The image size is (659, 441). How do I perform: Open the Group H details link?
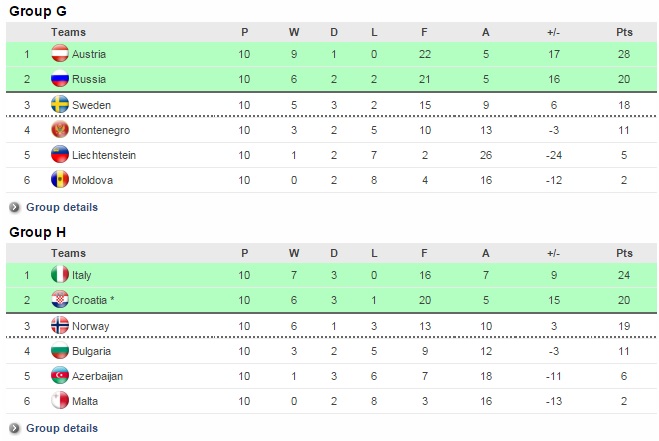(62, 428)
